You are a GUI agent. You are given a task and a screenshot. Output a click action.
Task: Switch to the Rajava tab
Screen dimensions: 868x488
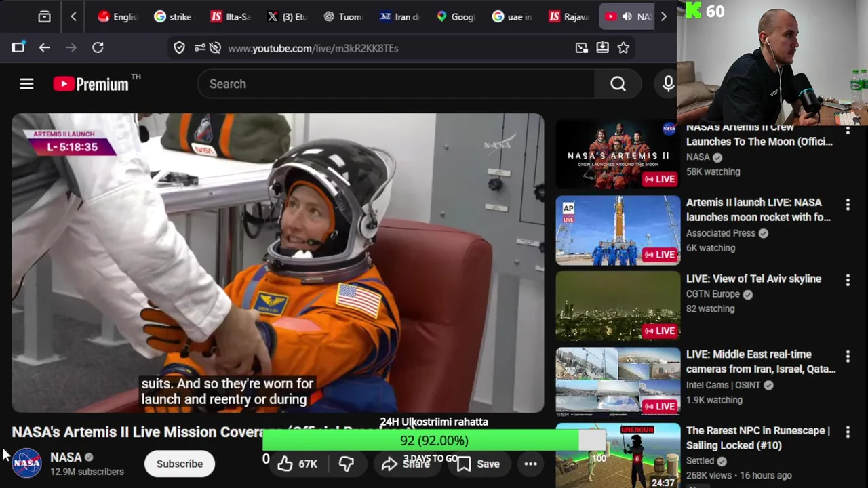[568, 16]
